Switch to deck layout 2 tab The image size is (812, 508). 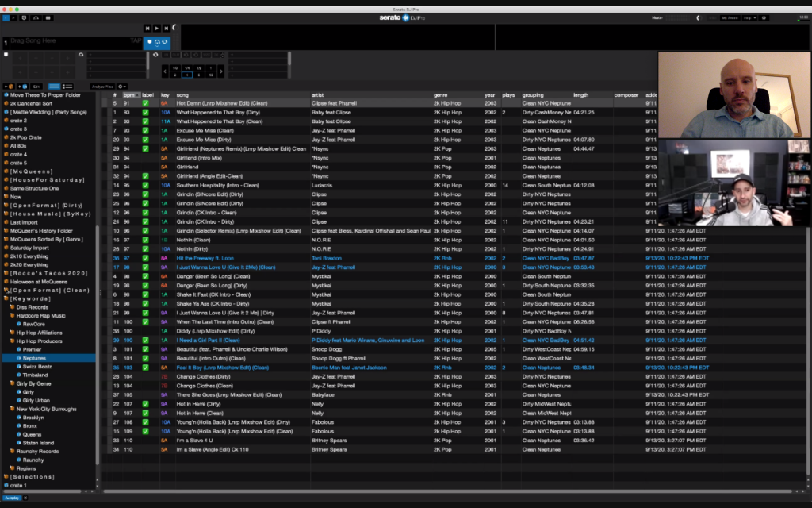13,17
